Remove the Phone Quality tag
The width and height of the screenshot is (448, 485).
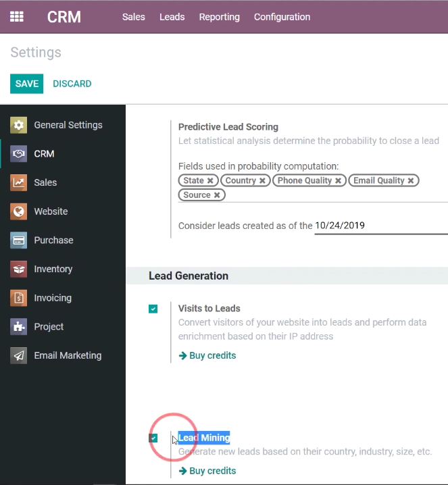pyautogui.click(x=338, y=180)
